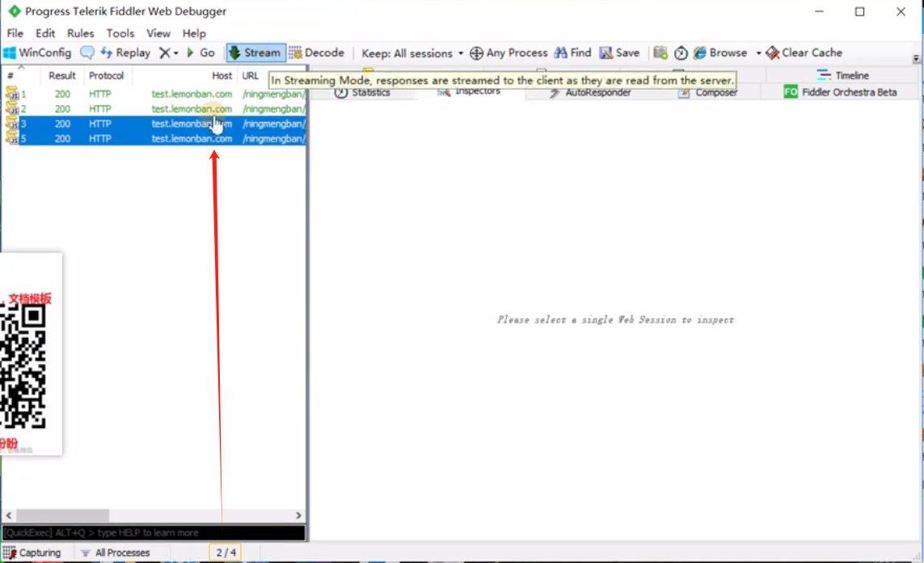
Task: Open the Fiddler Orchestra Beta tab
Action: (x=841, y=92)
